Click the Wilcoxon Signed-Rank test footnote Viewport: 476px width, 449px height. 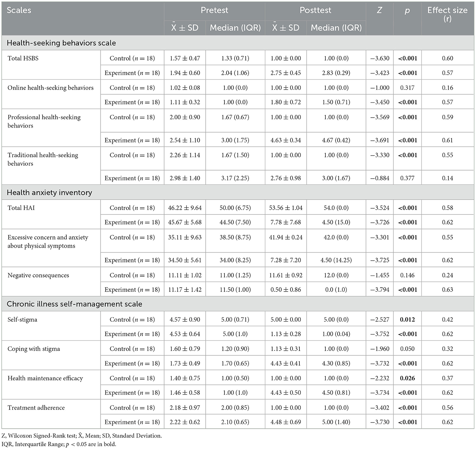(82, 436)
